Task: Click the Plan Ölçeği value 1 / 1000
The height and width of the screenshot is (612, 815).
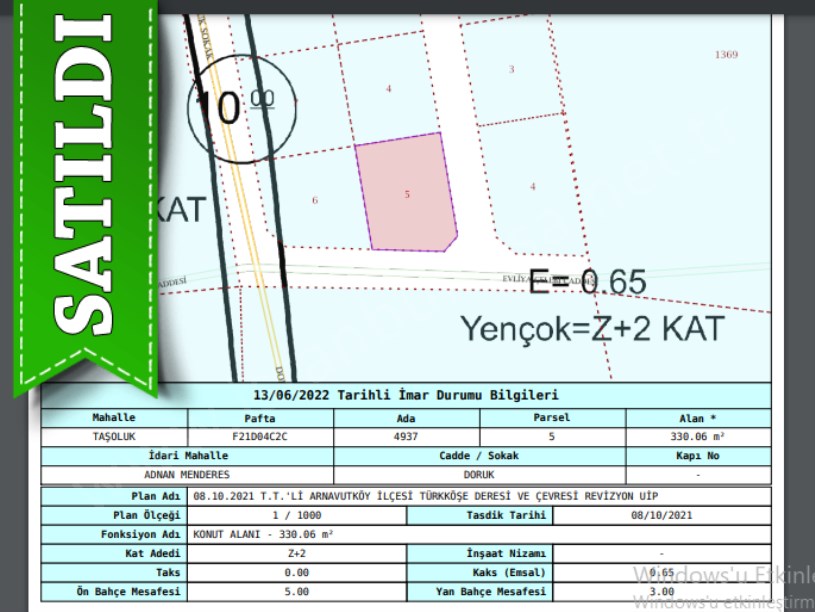Action: (x=297, y=515)
